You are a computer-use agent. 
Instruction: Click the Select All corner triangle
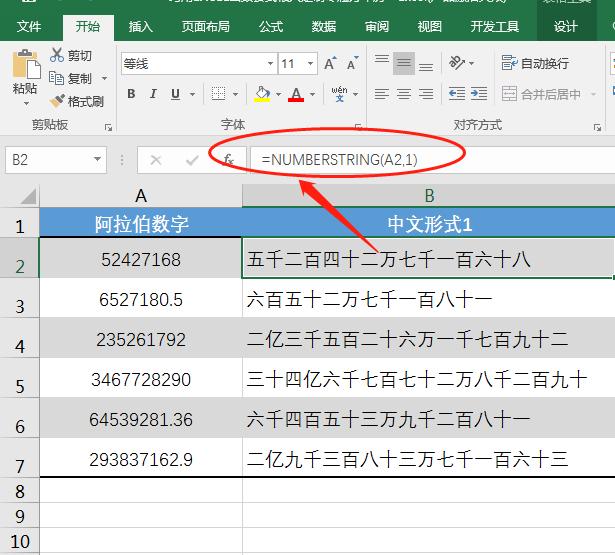pos(28,196)
